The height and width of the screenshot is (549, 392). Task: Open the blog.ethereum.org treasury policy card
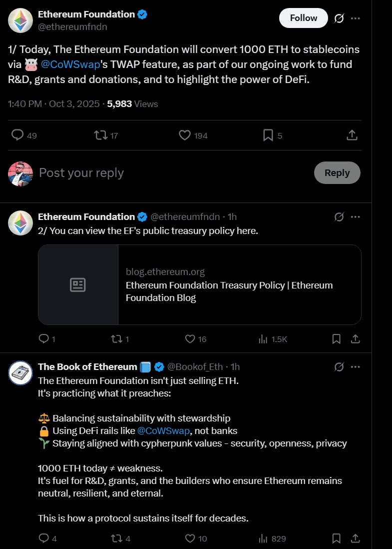pos(200,284)
